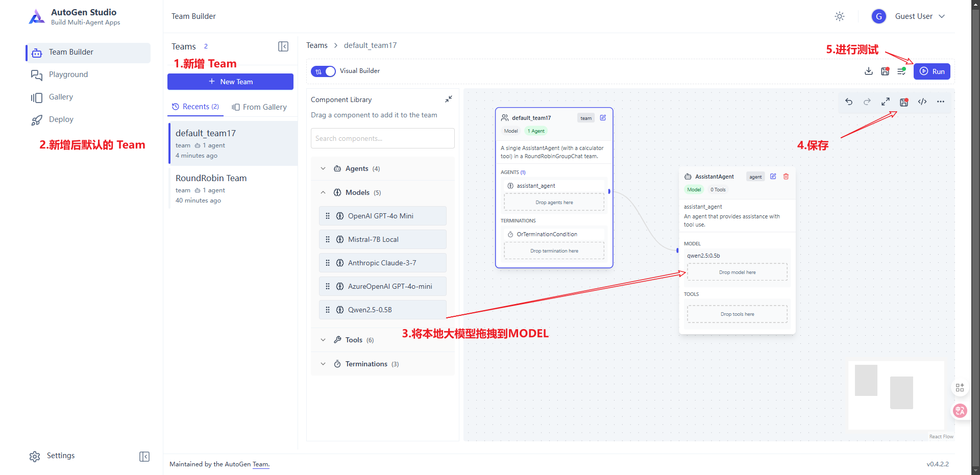Viewport: 980px width, 475px height.
Task: Click Teams breadcrumb link
Action: pyautogui.click(x=317, y=45)
